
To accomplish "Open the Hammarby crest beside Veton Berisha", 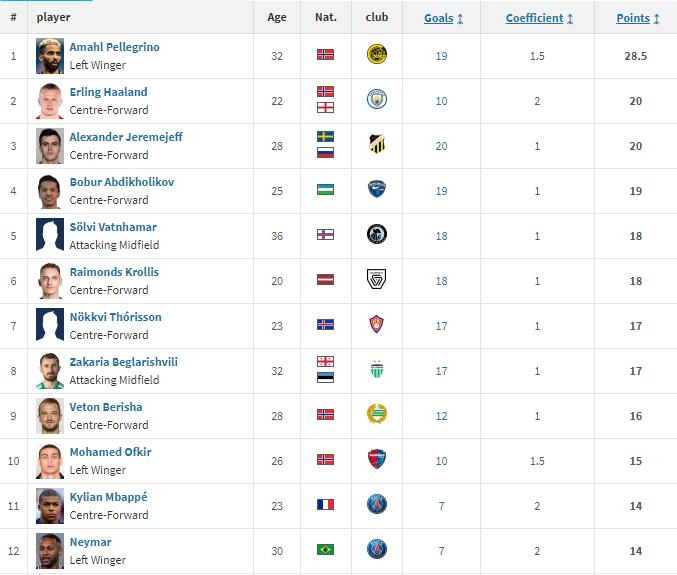I will (376, 414).
